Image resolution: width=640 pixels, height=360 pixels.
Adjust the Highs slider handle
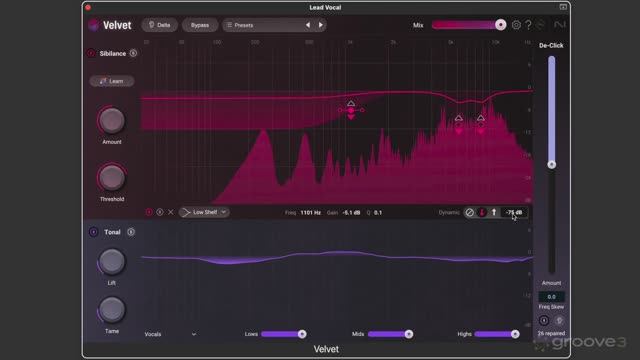coord(515,334)
